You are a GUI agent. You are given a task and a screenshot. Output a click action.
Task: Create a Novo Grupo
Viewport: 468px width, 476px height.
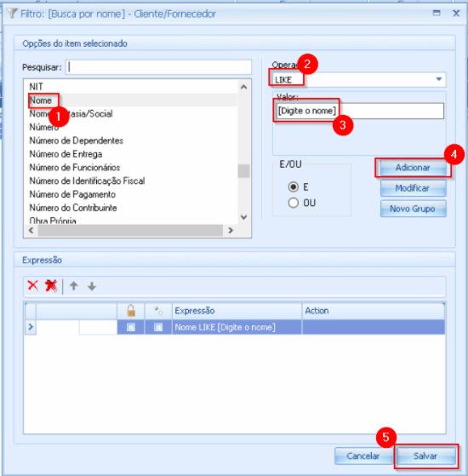[x=413, y=209]
